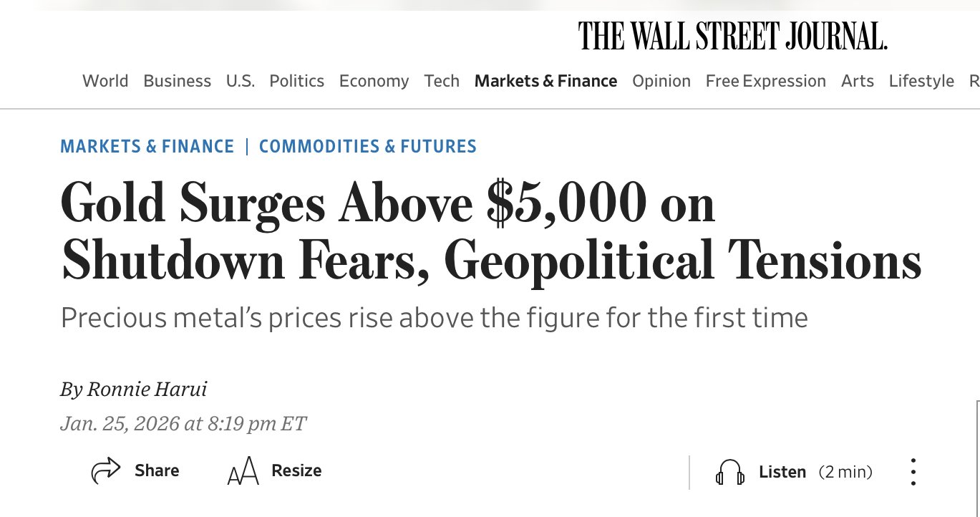Click the Listen headphones icon
Viewport: 980px width, 517px height.
(729, 473)
